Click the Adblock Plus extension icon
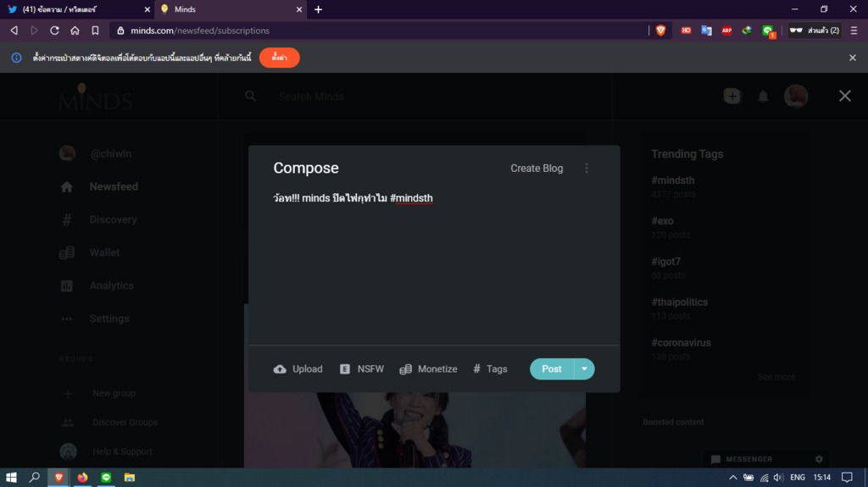 (x=726, y=30)
